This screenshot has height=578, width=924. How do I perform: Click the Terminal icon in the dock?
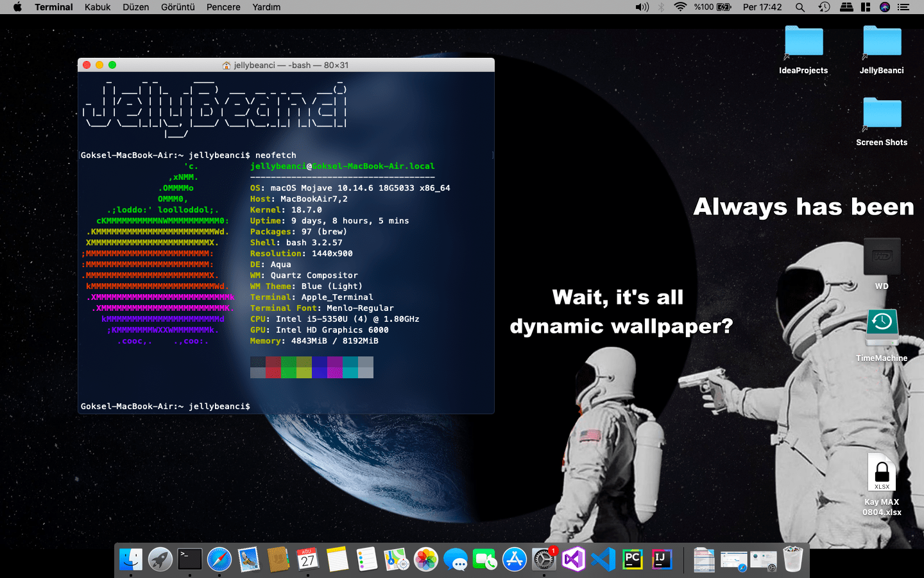[190, 559]
